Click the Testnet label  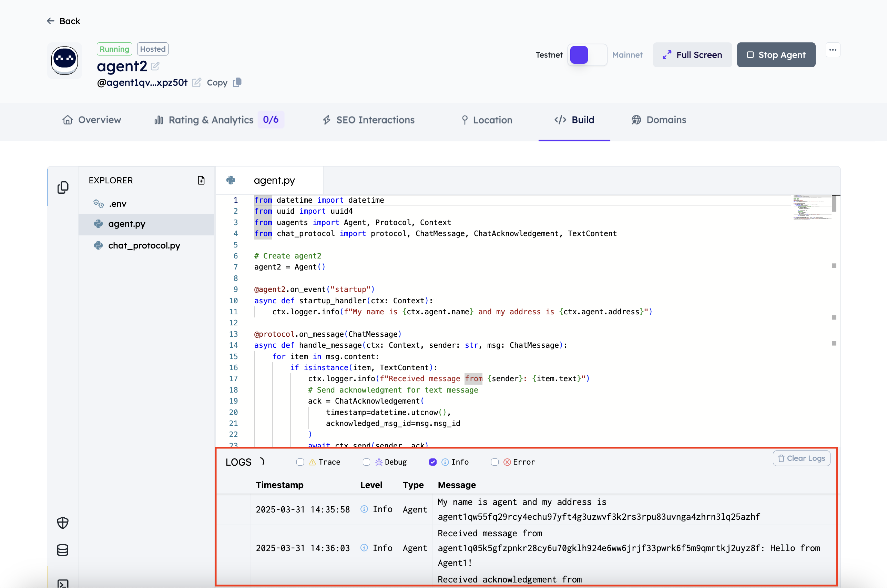pos(549,55)
